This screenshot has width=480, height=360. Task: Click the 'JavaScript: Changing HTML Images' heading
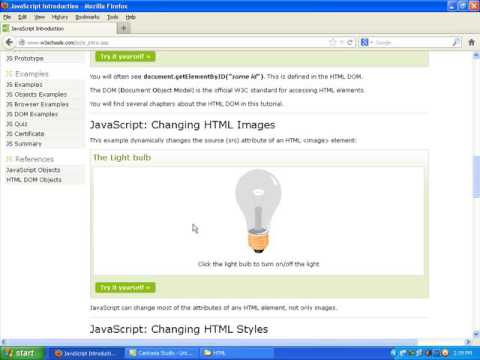(183, 125)
